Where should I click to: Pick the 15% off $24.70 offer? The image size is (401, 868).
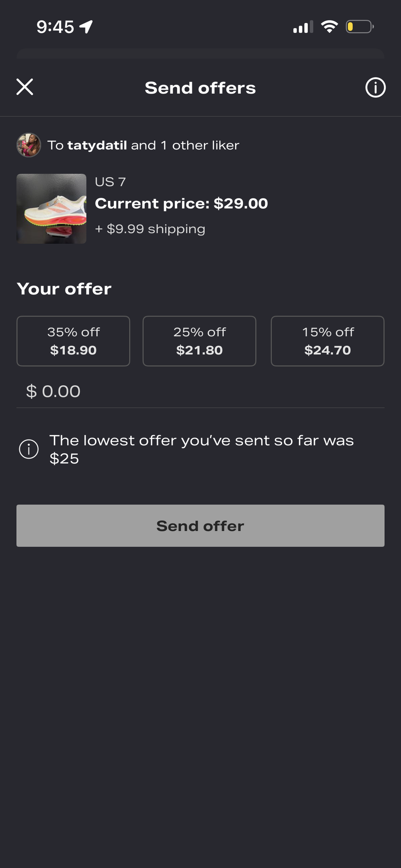328,341
